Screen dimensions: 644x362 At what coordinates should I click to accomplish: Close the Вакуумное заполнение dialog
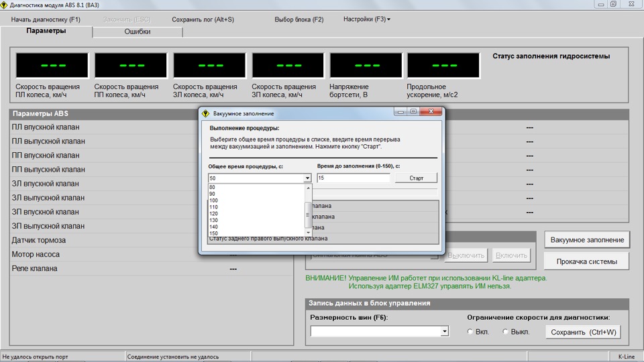coord(431,111)
